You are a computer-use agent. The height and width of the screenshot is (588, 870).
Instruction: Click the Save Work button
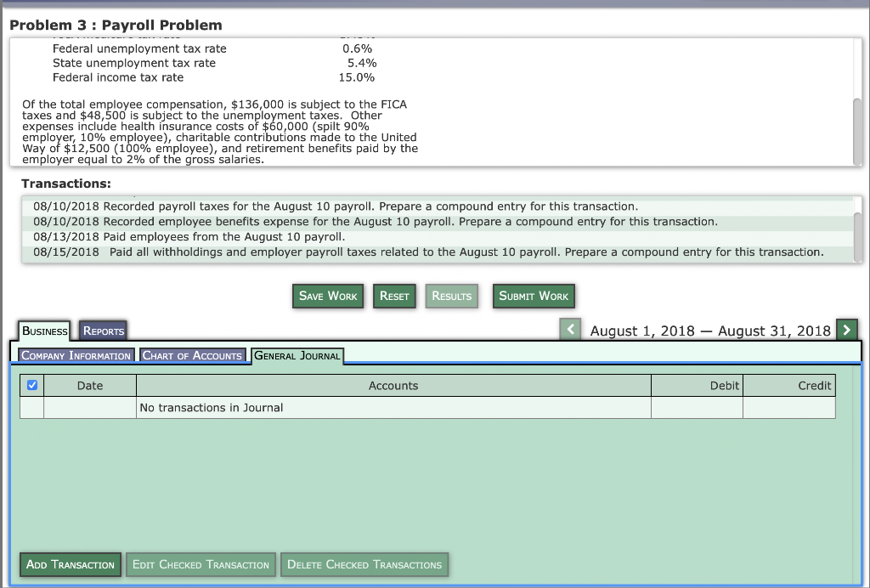[327, 296]
